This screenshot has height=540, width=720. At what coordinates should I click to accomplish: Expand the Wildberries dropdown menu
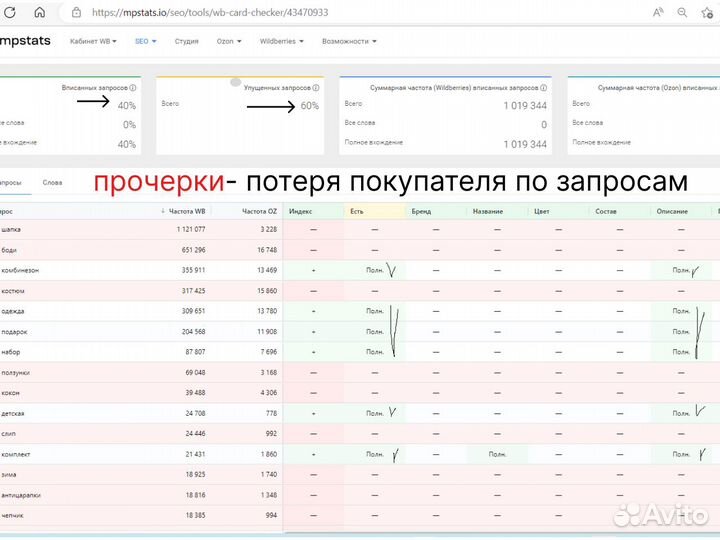coord(281,41)
